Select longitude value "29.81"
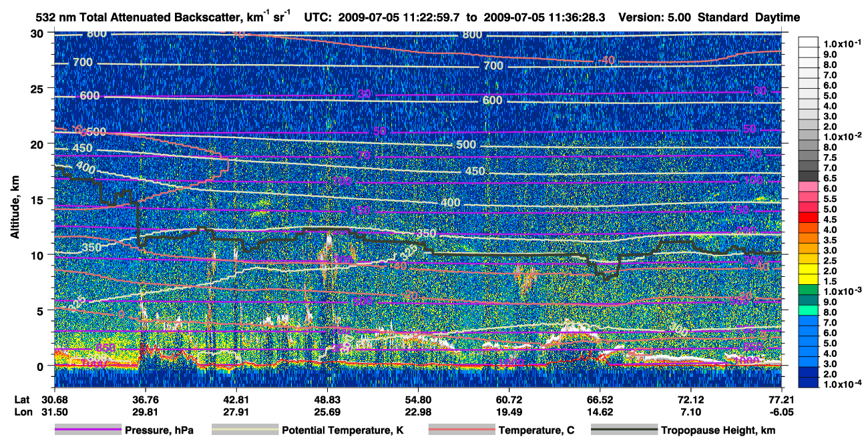The width and height of the screenshot is (868, 445). (145, 412)
